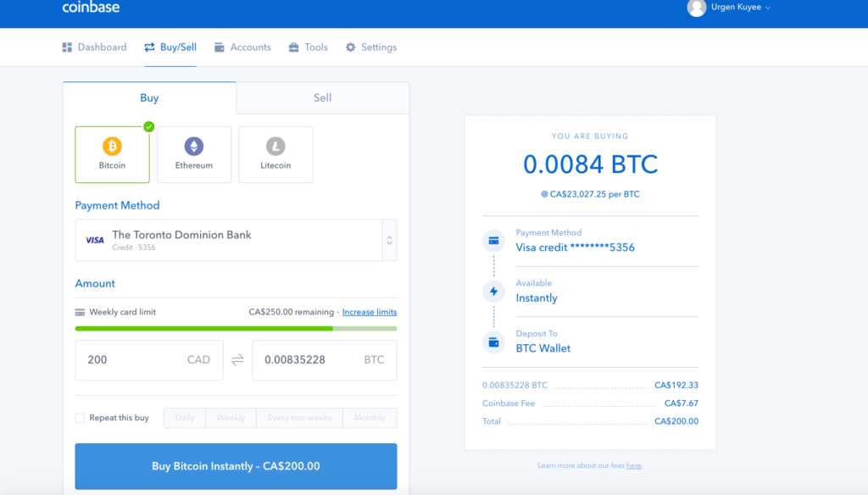Select the Monthly repeat option
The image size is (868, 495).
(370, 418)
